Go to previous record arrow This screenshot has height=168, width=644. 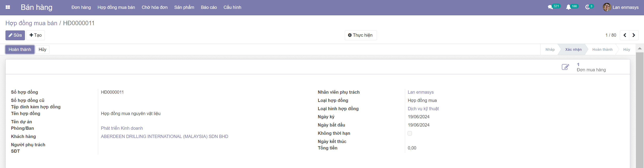[624, 35]
